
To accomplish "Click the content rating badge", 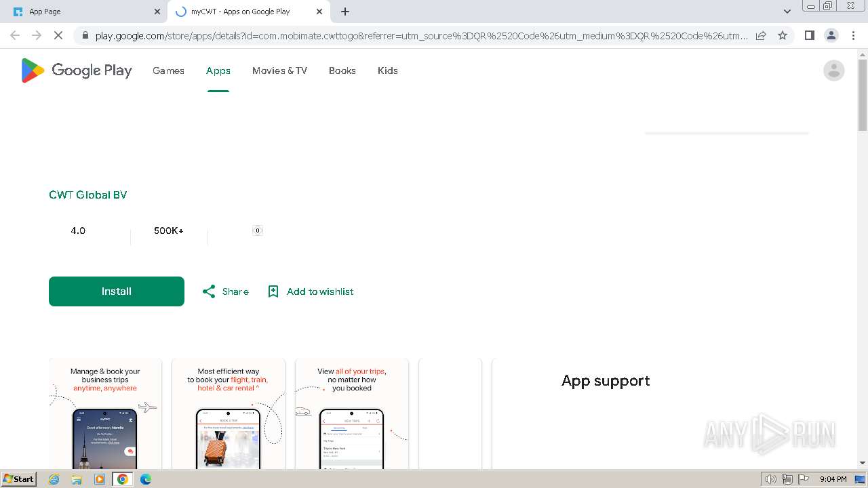I will click(x=258, y=230).
